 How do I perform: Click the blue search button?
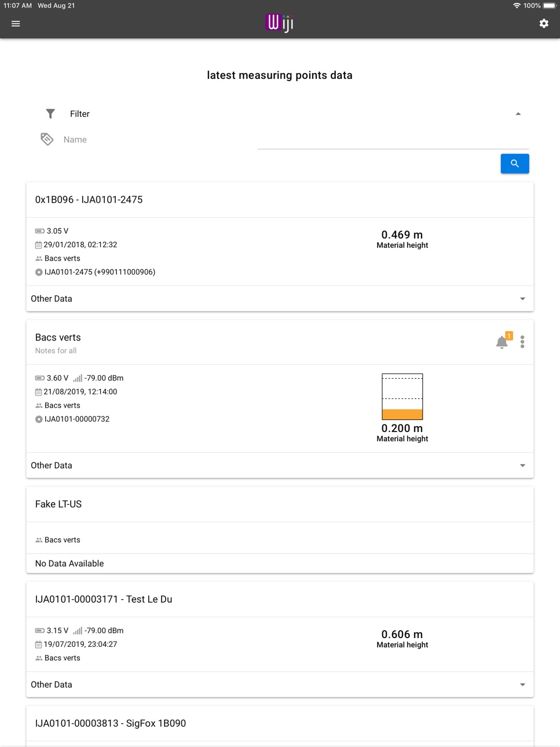click(515, 164)
